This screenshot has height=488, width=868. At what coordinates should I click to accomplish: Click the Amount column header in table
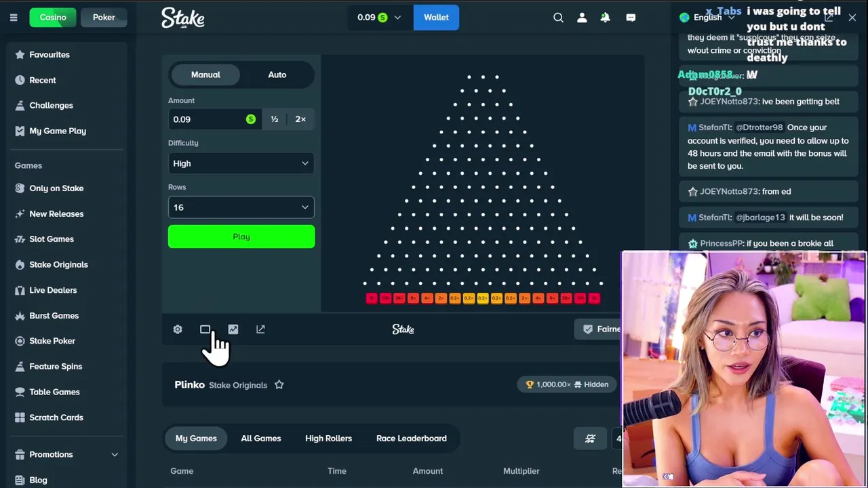click(428, 471)
